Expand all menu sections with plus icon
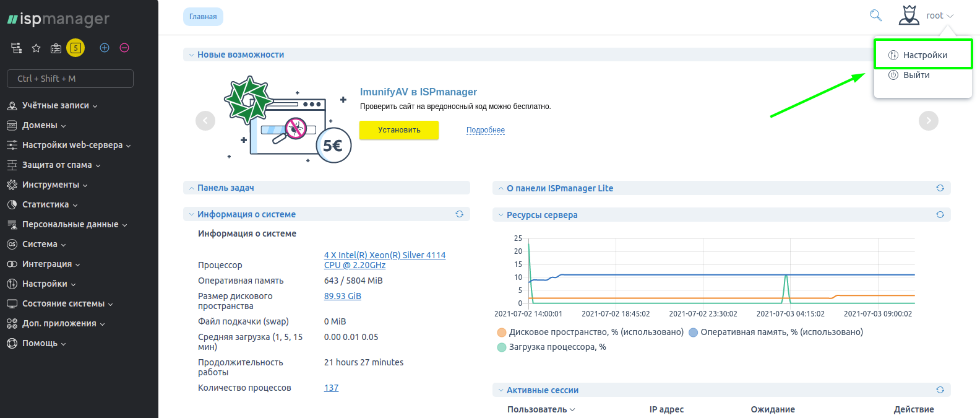 (x=105, y=48)
